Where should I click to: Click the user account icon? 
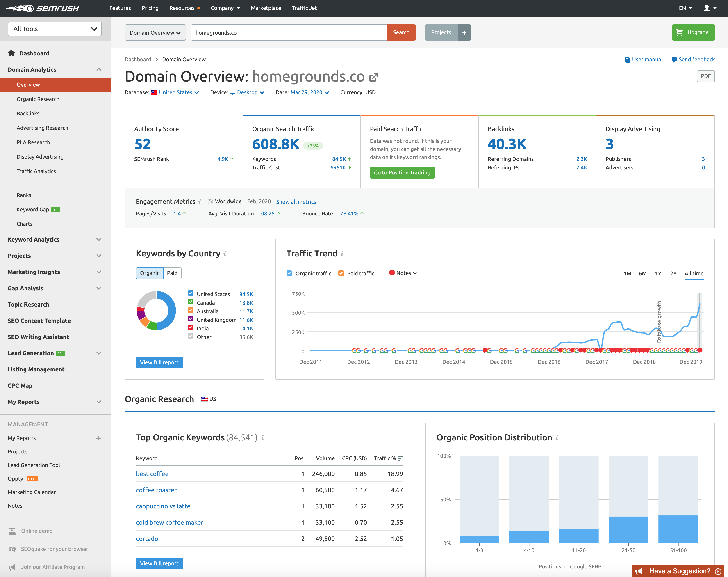(706, 8)
